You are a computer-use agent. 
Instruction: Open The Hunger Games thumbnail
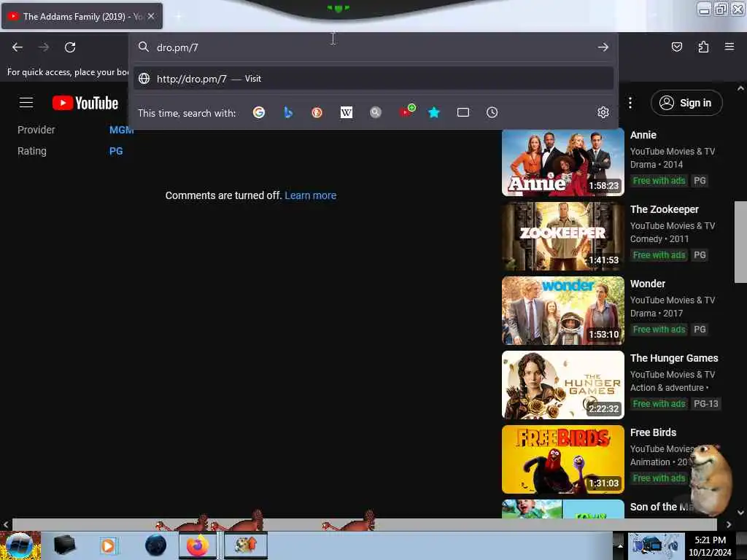(562, 385)
